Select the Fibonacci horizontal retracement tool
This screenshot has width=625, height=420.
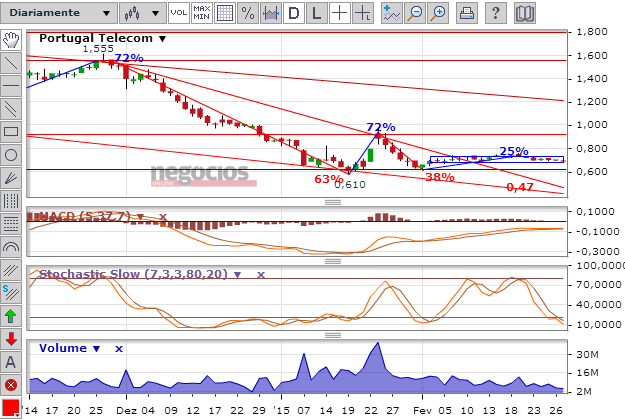tap(11, 224)
